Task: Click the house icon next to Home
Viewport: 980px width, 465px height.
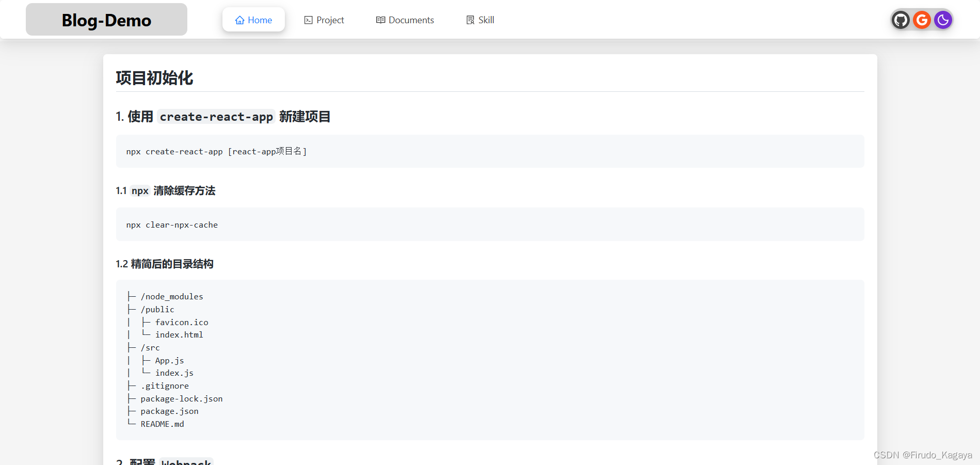Action: [x=239, y=20]
